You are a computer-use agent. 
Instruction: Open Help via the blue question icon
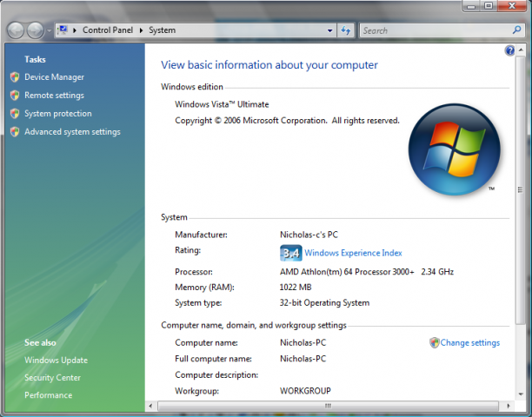pos(509,51)
